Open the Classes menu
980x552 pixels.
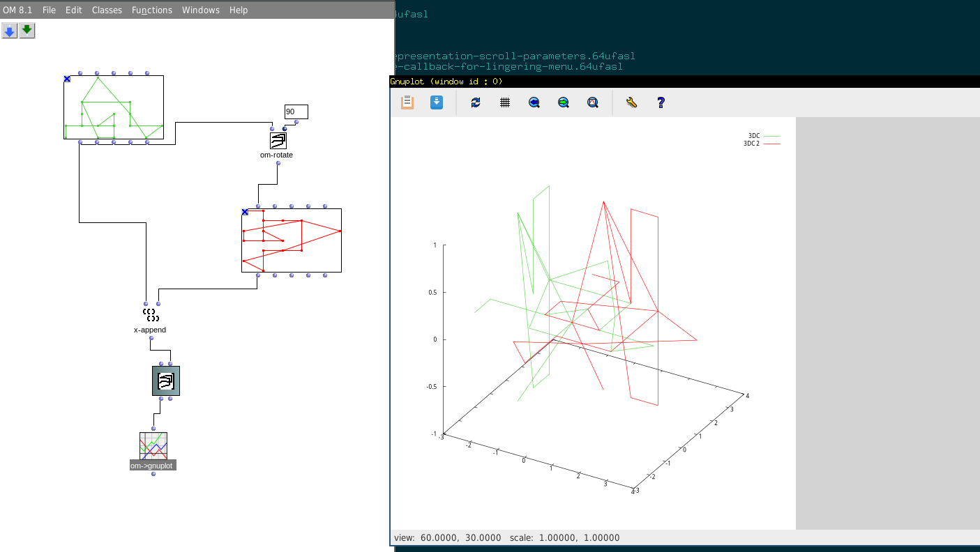click(x=107, y=10)
